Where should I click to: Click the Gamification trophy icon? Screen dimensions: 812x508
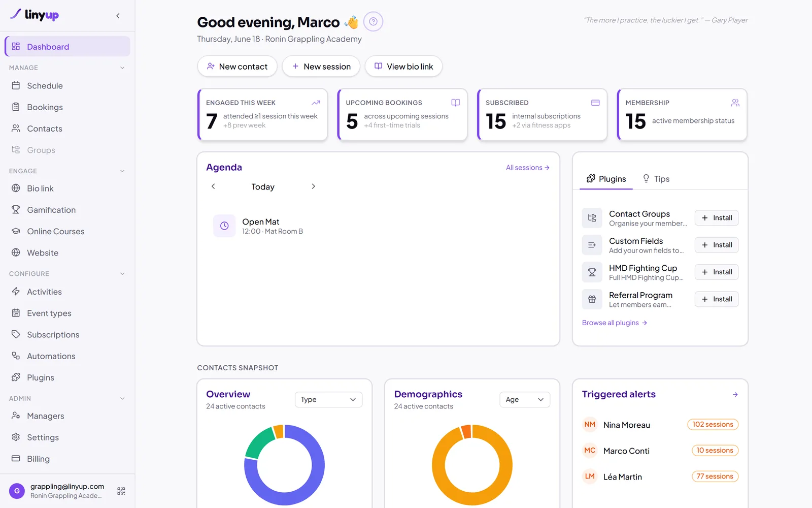coord(16,209)
